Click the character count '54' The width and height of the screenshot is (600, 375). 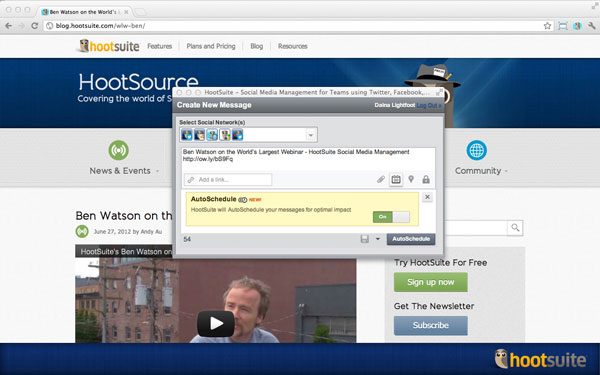click(x=187, y=239)
